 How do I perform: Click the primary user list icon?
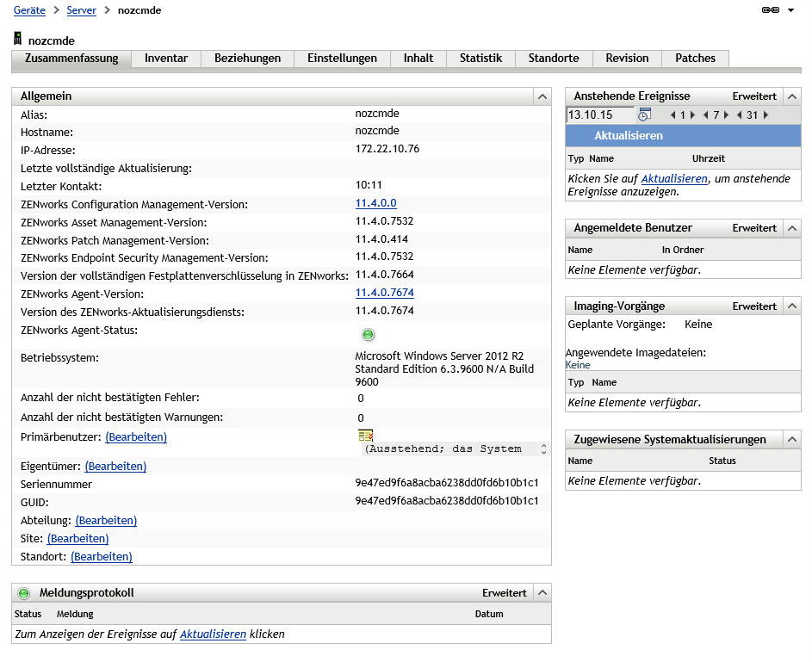[365, 436]
